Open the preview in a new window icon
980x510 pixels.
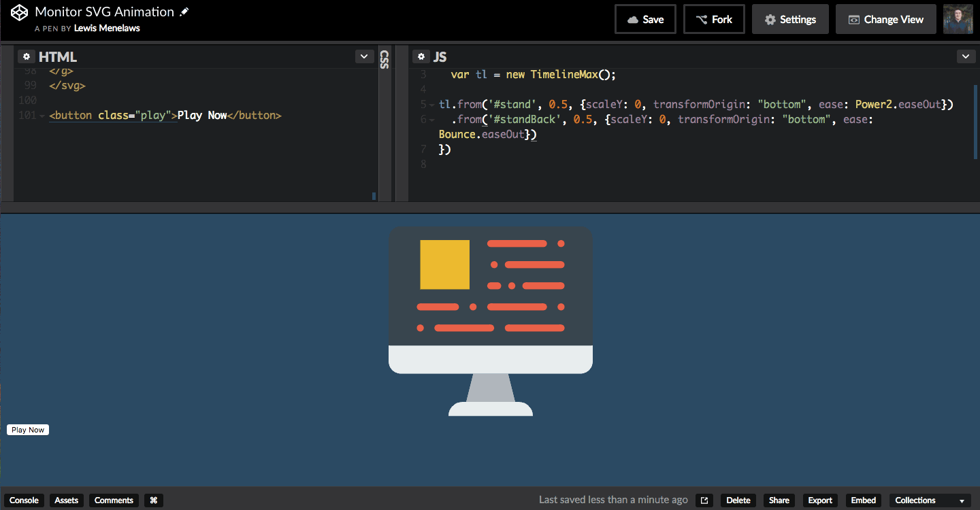[x=704, y=500]
